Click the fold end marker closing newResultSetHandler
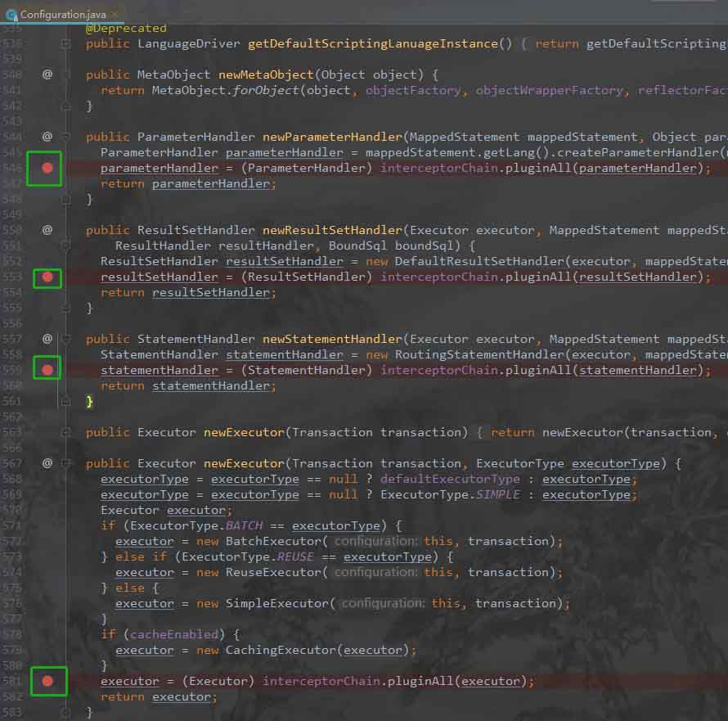 coord(66,308)
